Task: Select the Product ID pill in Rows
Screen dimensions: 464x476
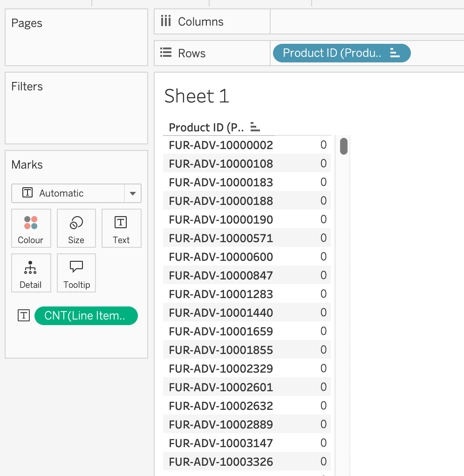Action: pyautogui.click(x=341, y=53)
